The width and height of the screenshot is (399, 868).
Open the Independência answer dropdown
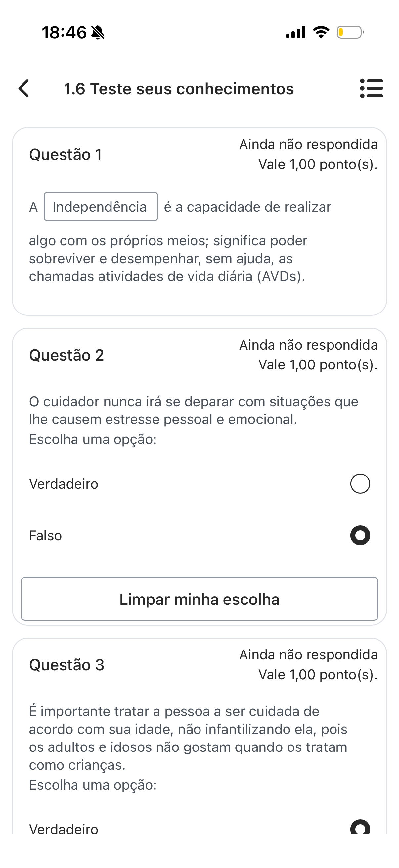tap(101, 207)
